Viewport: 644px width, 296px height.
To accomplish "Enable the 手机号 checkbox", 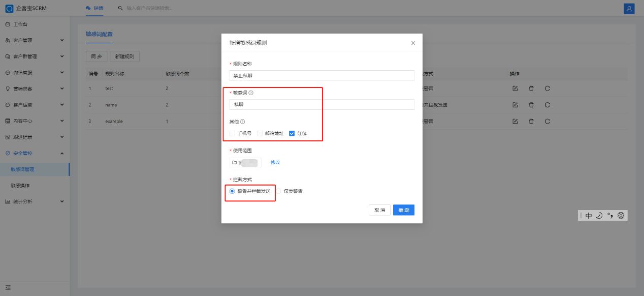I will [232, 133].
